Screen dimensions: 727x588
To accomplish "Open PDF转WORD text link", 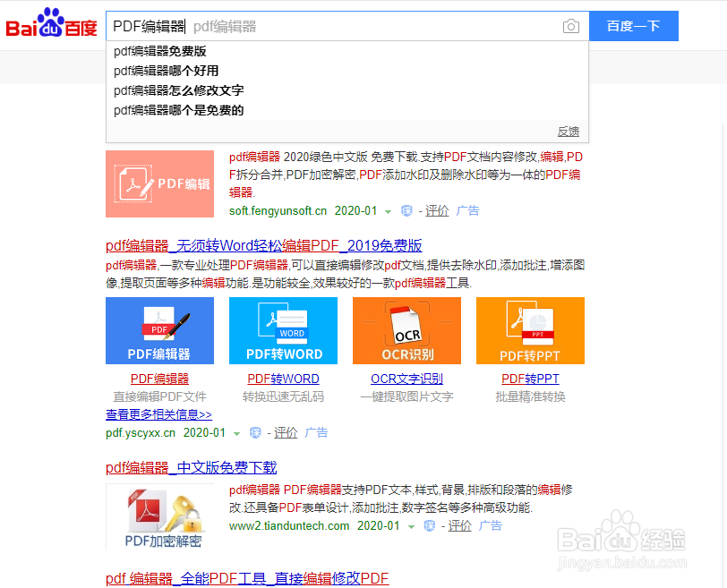I will [x=283, y=379].
